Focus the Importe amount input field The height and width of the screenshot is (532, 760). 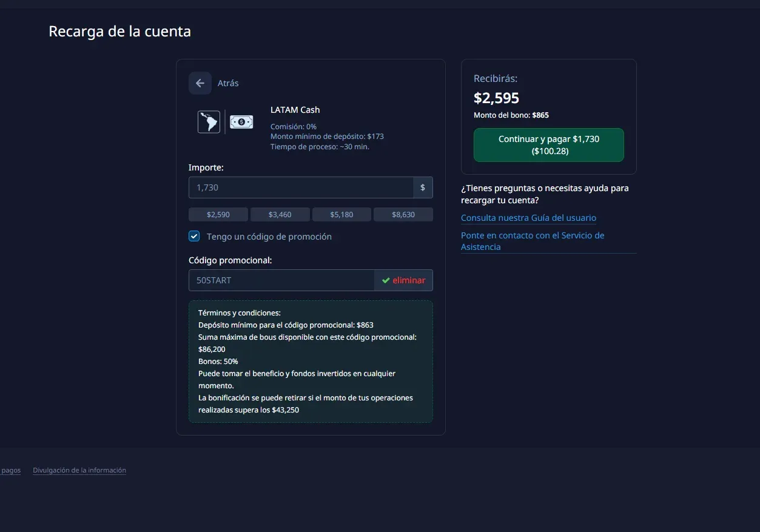301,187
